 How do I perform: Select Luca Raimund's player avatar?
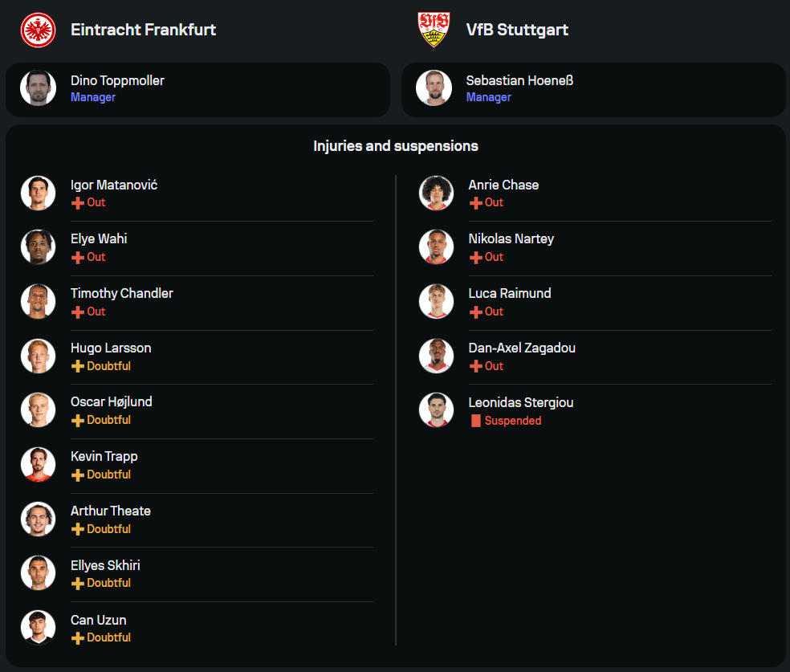tap(436, 301)
